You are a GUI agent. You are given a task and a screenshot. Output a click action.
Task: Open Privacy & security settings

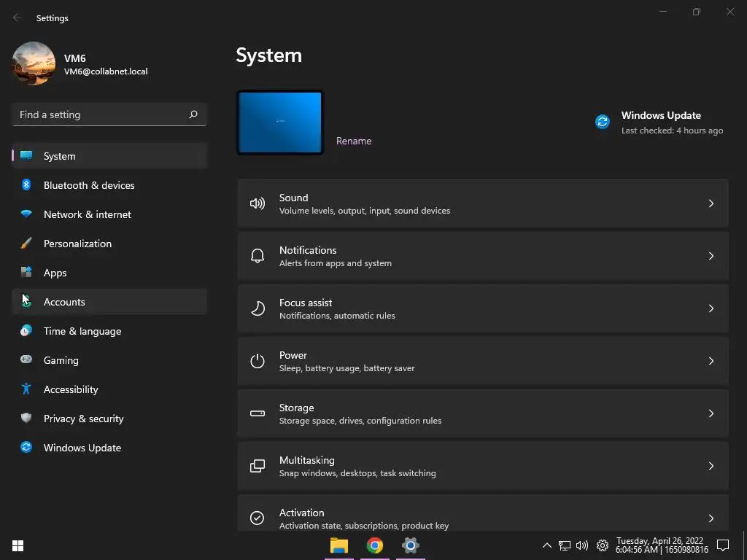click(x=109, y=418)
